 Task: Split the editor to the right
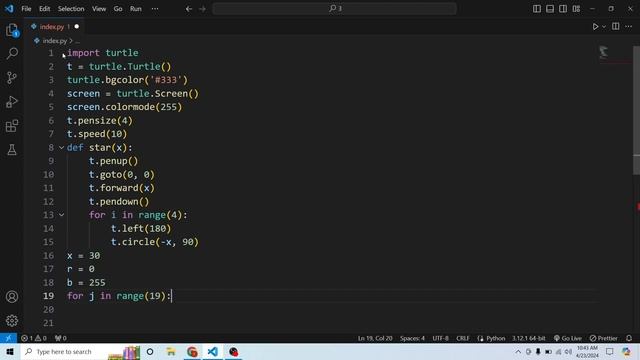[616, 27]
